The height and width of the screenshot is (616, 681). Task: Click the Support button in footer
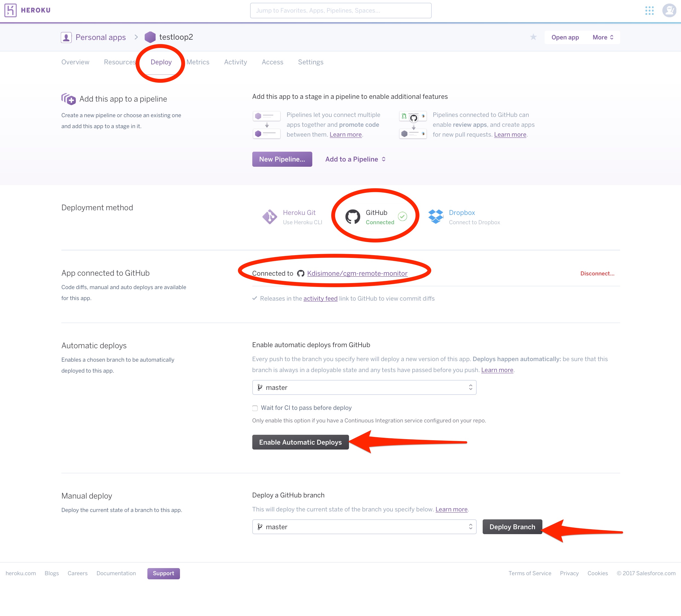(164, 574)
